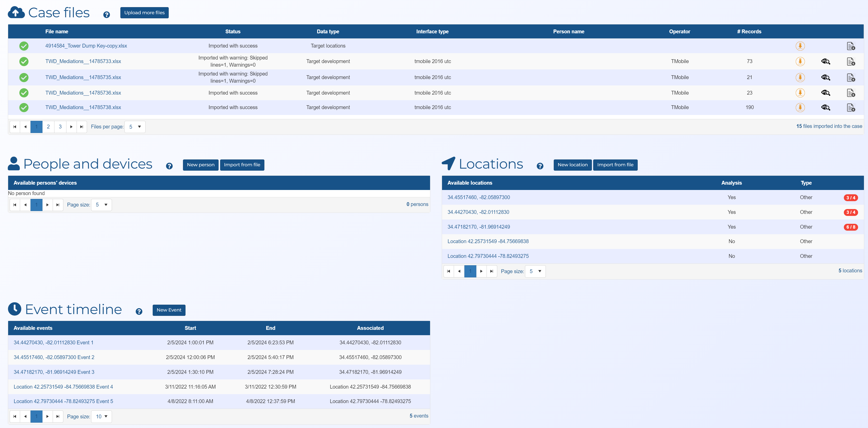This screenshot has width=868, height=428.
Task: Open document log icon for TWD_Mediations__14785736.xlsx
Action: pyautogui.click(x=850, y=93)
